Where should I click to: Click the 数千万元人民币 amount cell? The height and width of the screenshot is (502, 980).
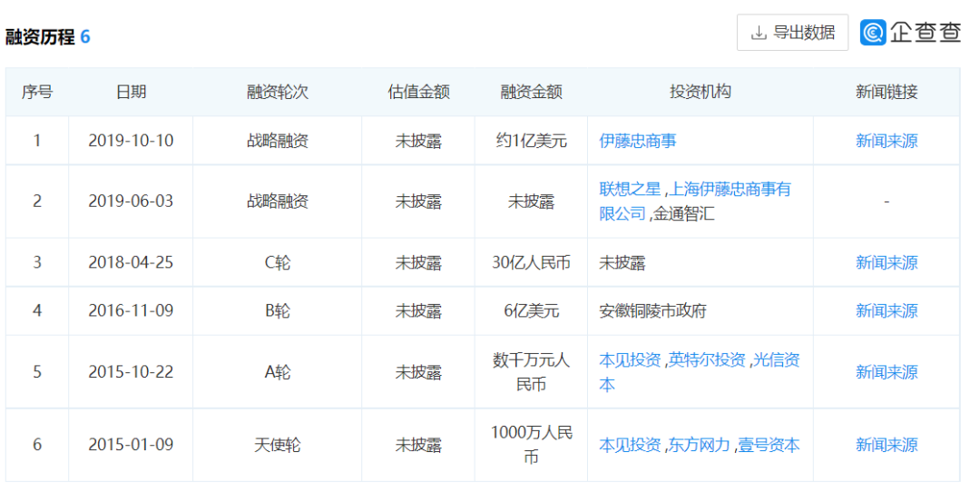tap(531, 372)
